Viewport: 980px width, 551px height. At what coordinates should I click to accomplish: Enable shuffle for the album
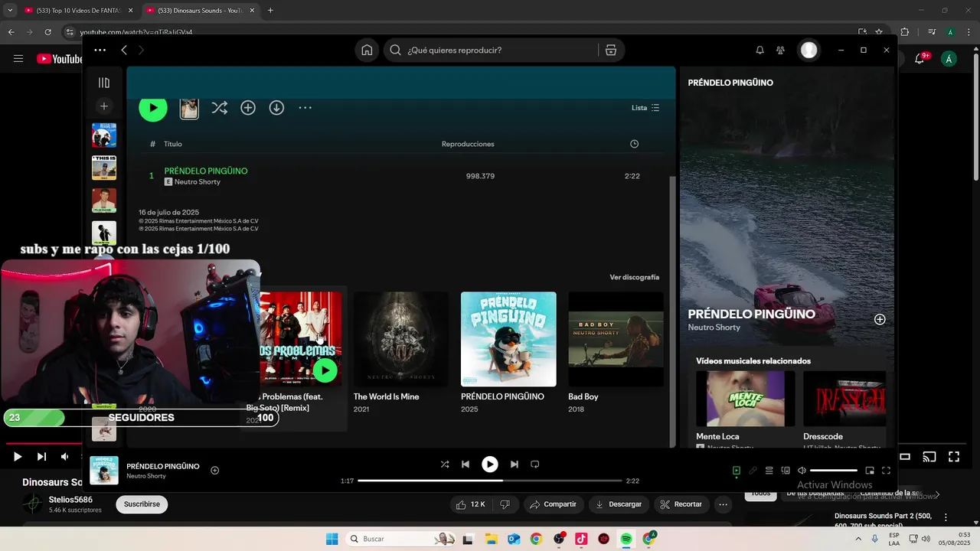click(220, 108)
